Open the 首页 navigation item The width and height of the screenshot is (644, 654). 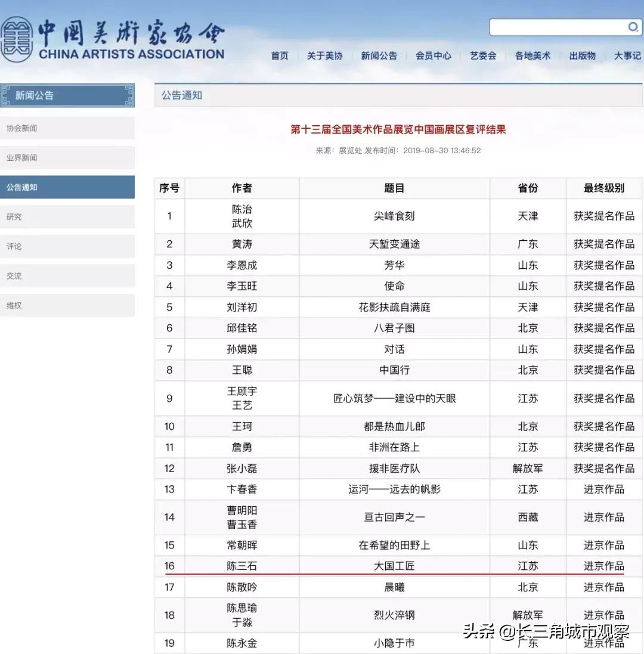(278, 56)
